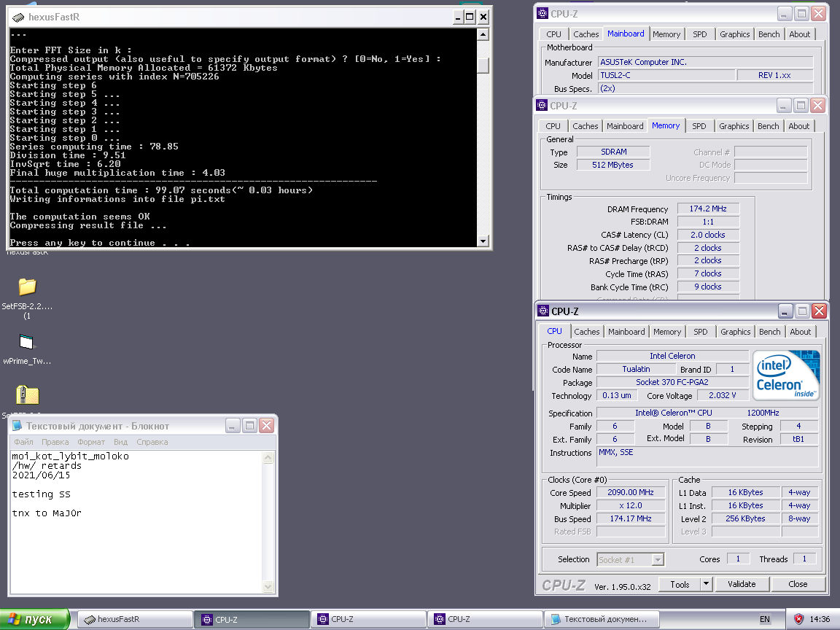Click hexusFastR scrollbar thumb
This screenshot has width=840, height=630.
[x=483, y=66]
